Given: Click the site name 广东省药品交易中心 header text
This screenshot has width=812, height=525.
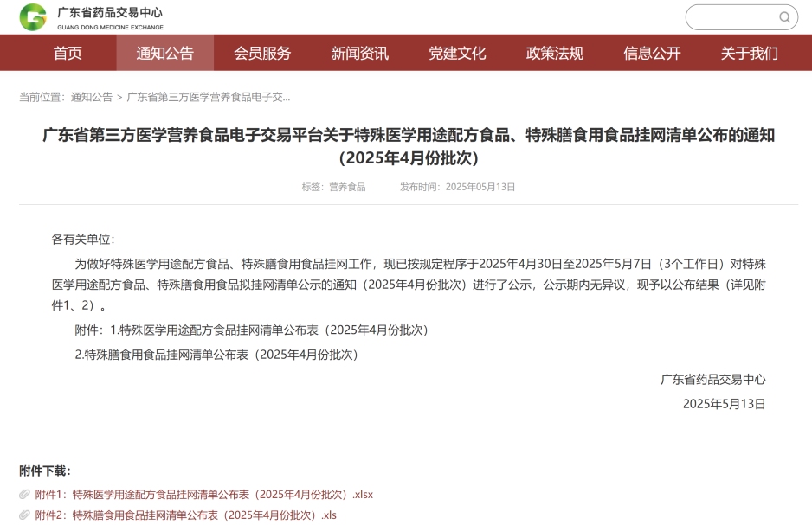Looking at the screenshot, I should point(110,12).
